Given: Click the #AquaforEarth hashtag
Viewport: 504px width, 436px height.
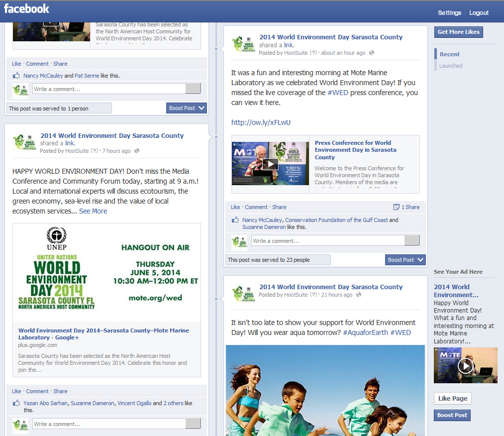Looking at the screenshot, I should tap(366, 332).
